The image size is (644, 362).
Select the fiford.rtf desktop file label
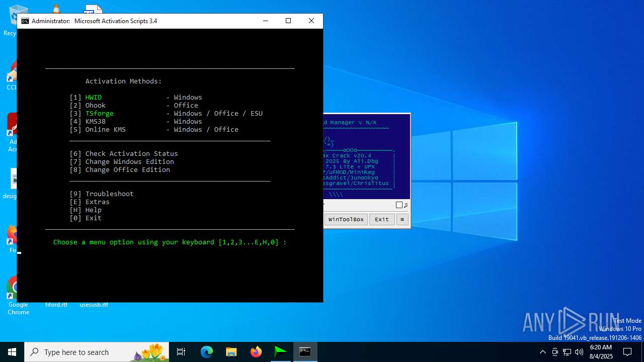56,305
